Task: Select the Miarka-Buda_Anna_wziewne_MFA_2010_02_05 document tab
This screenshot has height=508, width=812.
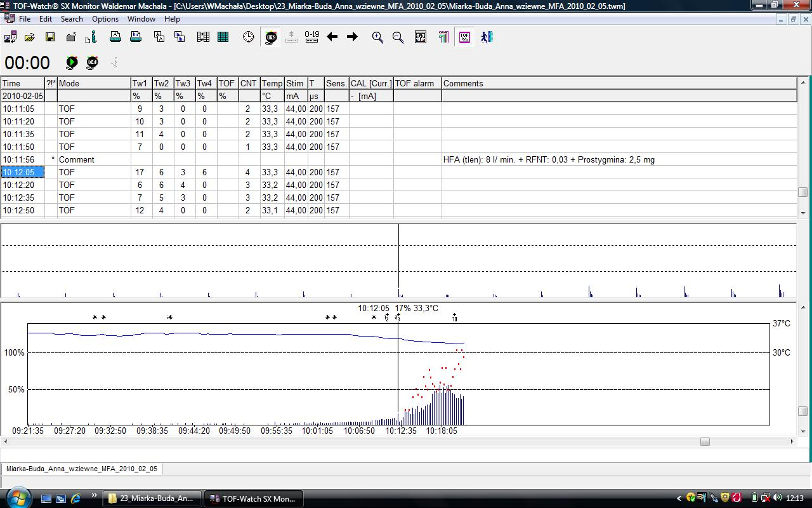Action: [x=81, y=469]
